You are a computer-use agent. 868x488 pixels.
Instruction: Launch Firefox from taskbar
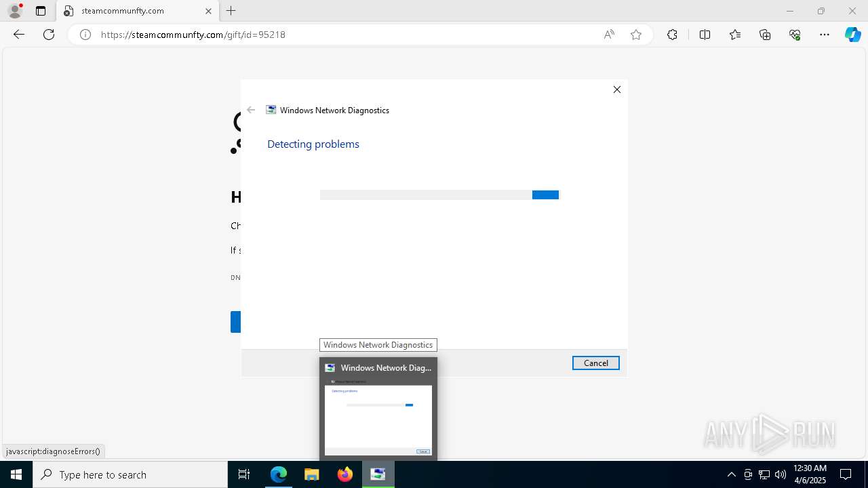pyautogui.click(x=345, y=474)
